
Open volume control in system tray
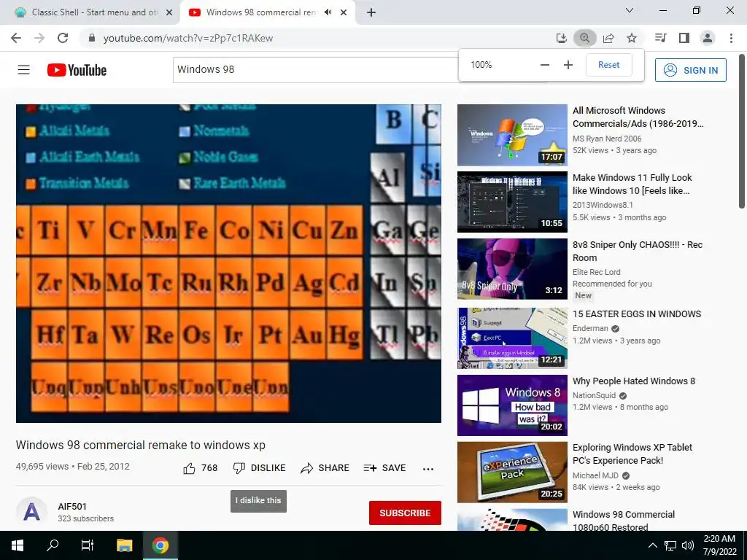tap(687, 545)
